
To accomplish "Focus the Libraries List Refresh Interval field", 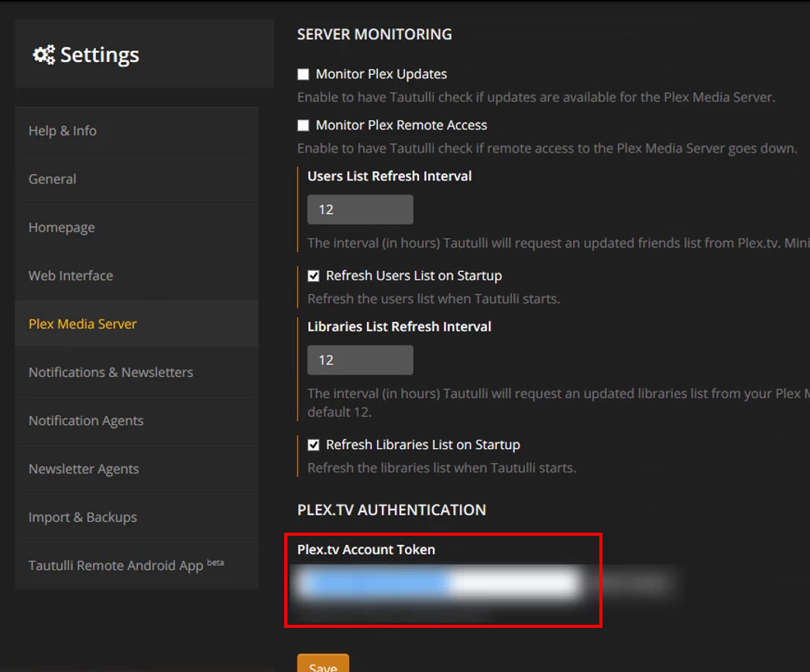I will (x=360, y=360).
